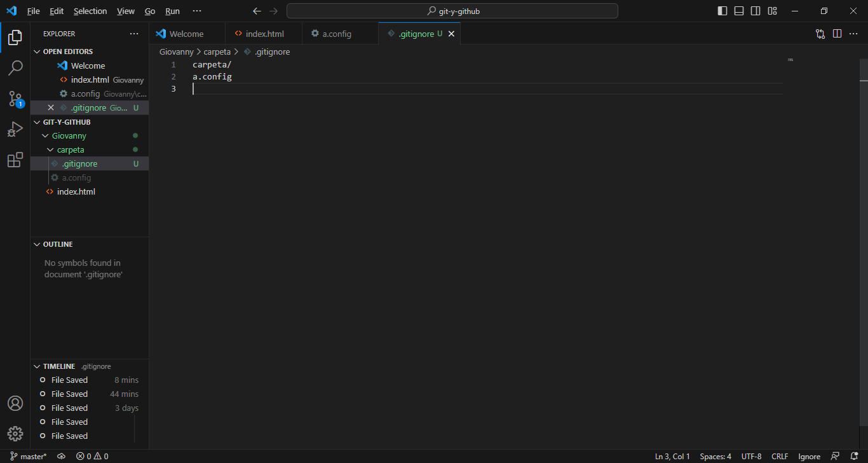This screenshot has width=868, height=463.
Task: Change language mode Ignore
Action: point(810,456)
